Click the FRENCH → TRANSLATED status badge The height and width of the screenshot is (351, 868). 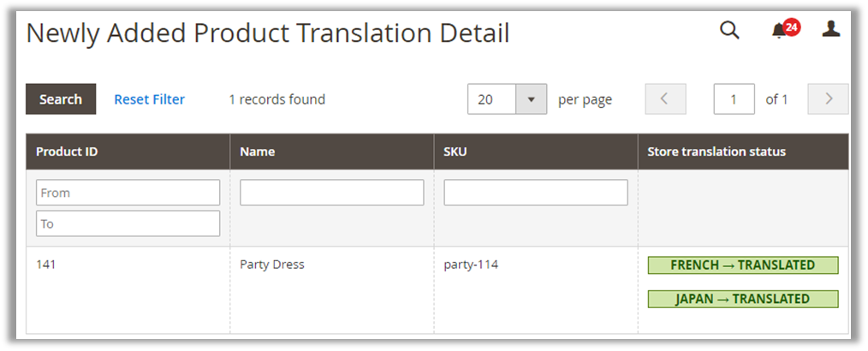coord(742,265)
